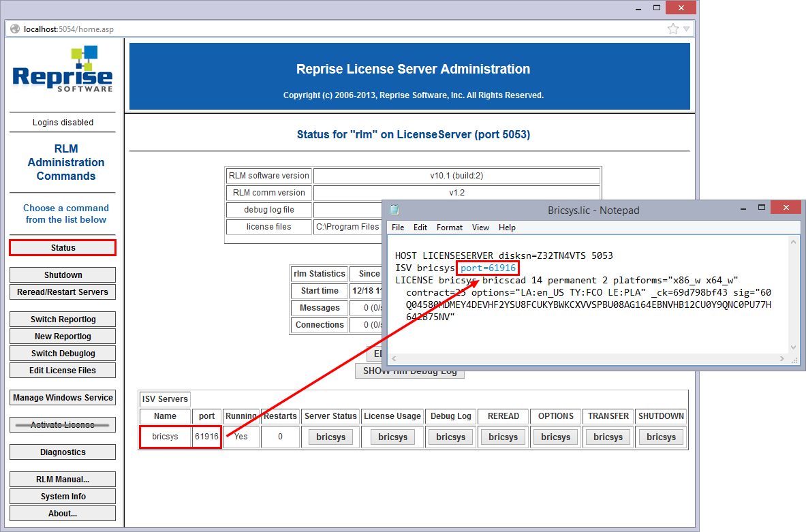
Task: Click the globe icon beside the URL
Action: point(15,29)
